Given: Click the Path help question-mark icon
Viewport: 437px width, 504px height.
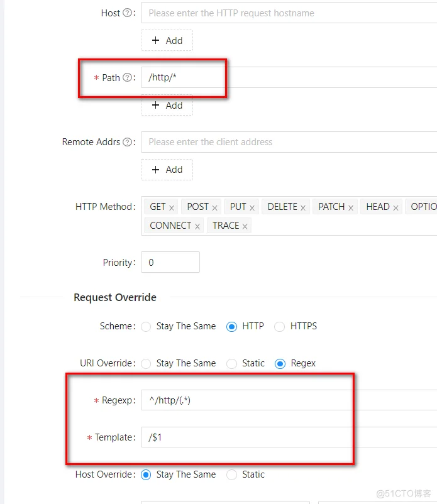Looking at the screenshot, I should coord(128,77).
